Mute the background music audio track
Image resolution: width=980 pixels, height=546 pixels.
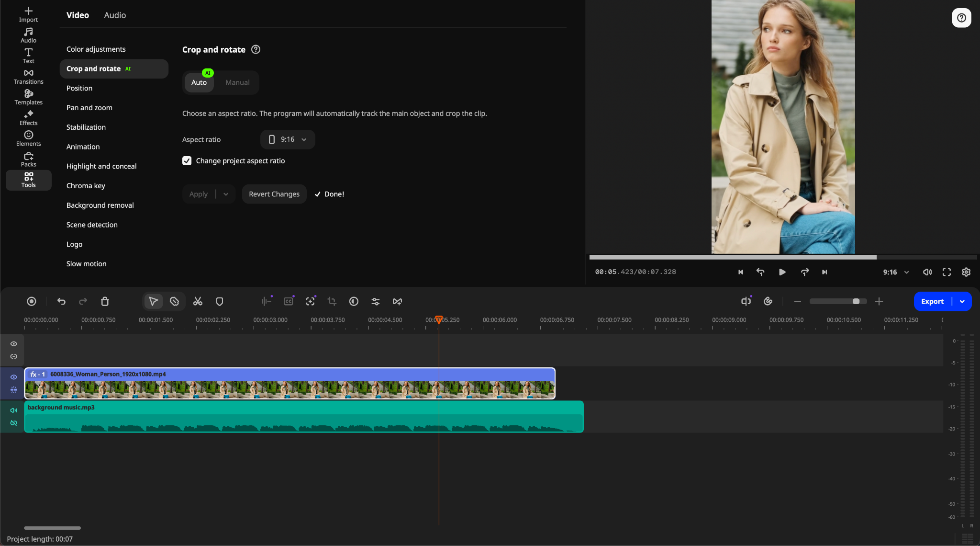point(14,410)
